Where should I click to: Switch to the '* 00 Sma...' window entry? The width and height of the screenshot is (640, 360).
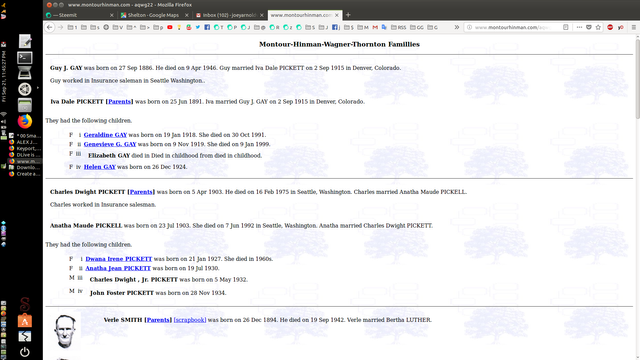pos(25,136)
